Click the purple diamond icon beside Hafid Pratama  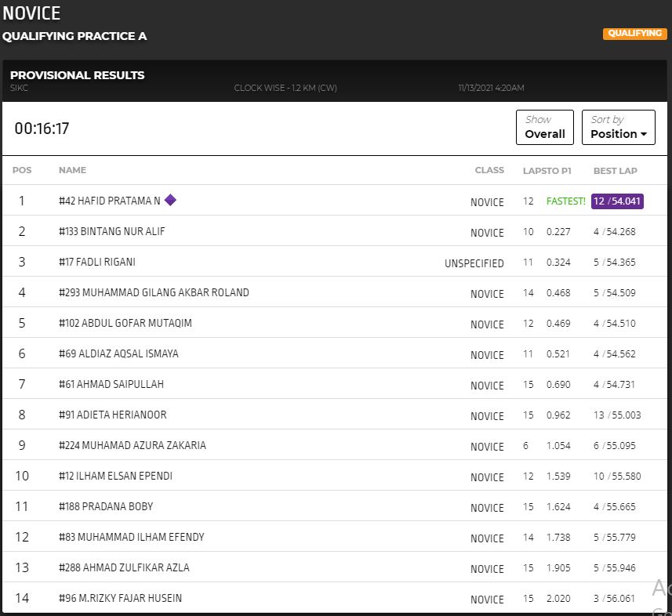tap(170, 200)
